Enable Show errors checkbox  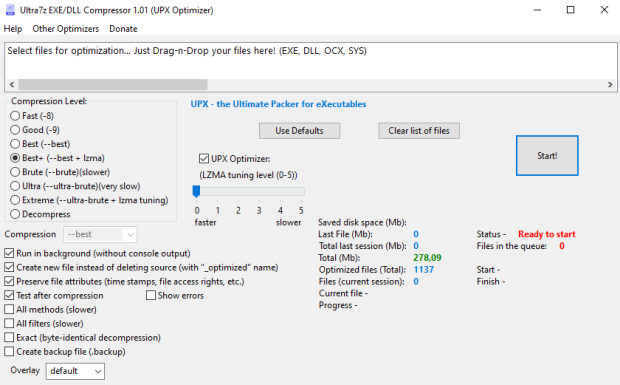coord(175,296)
